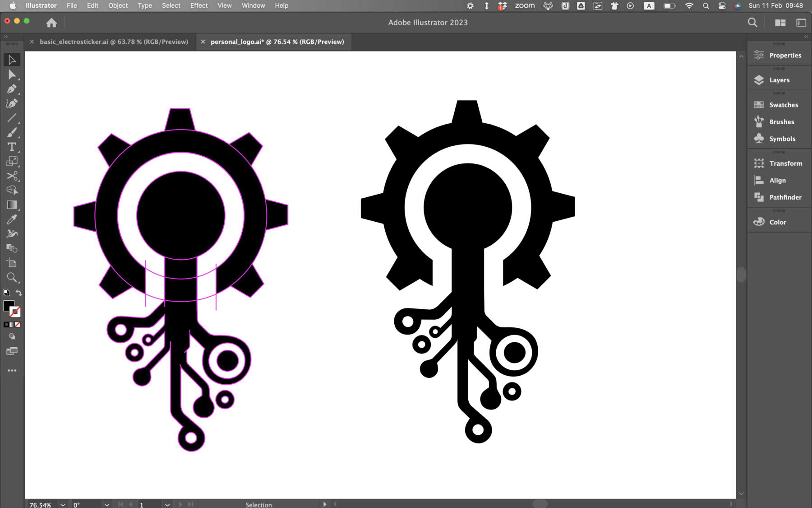Select the Artboard tool
The height and width of the screenshot is (508, 812).
click(12, 263)
